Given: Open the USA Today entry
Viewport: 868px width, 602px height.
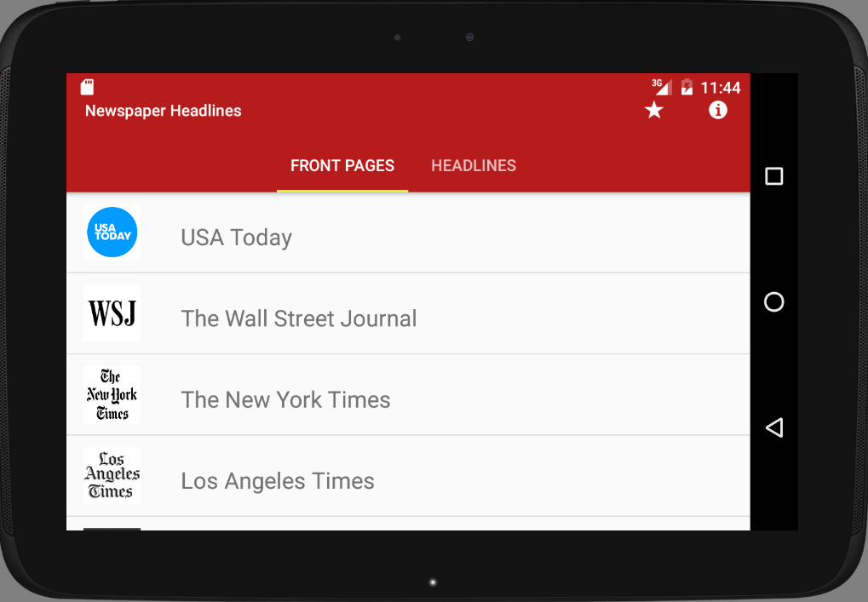Looking at the screenshot, I should coord(408,232).
